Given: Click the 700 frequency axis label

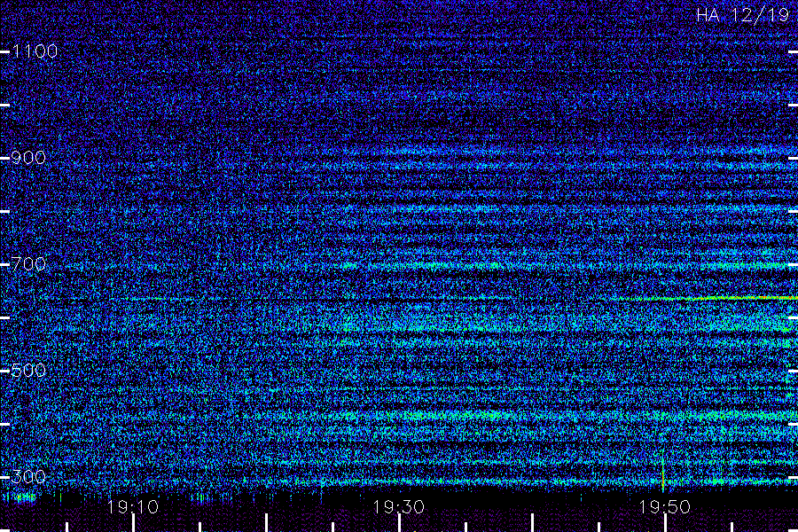Looking at the screenshot, I should [28, 263].
